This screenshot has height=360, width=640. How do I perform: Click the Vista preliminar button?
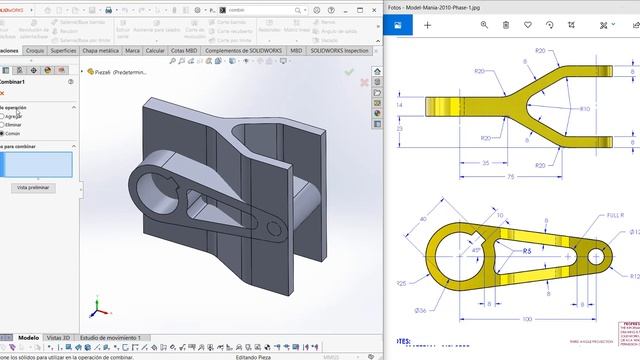point(33,188)
